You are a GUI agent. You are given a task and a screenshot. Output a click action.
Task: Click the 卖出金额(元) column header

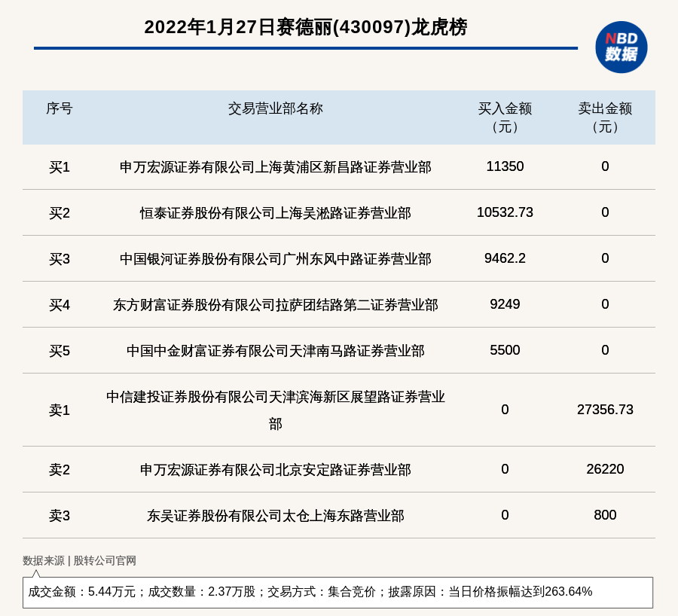(x=605, y=117)
